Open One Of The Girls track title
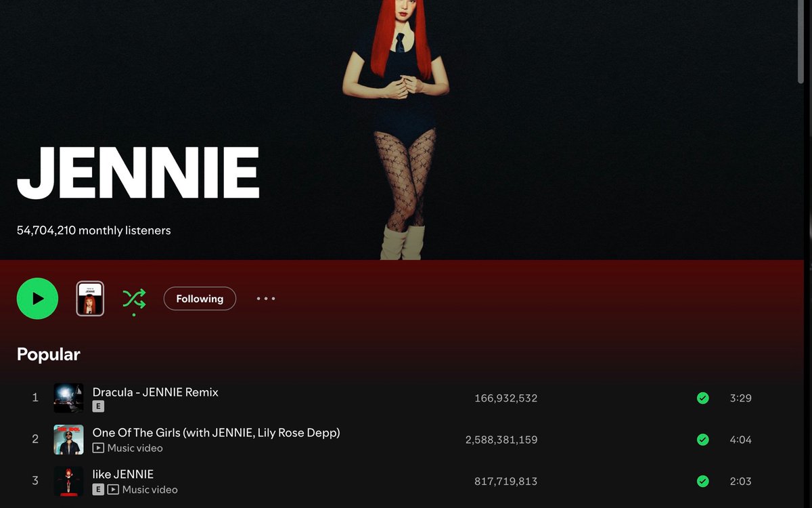This screenshot has width=812, height=508. click(x=217, y=433)
